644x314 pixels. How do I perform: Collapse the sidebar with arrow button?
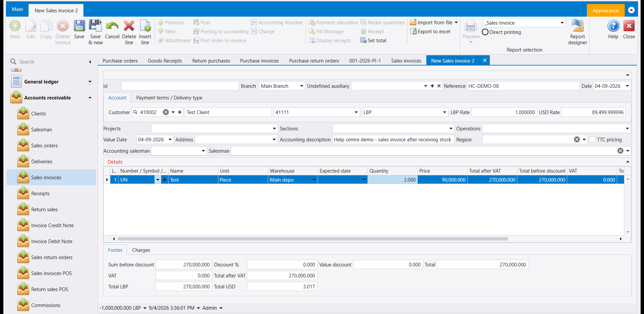pyautogui.click(x=90, y=62)
